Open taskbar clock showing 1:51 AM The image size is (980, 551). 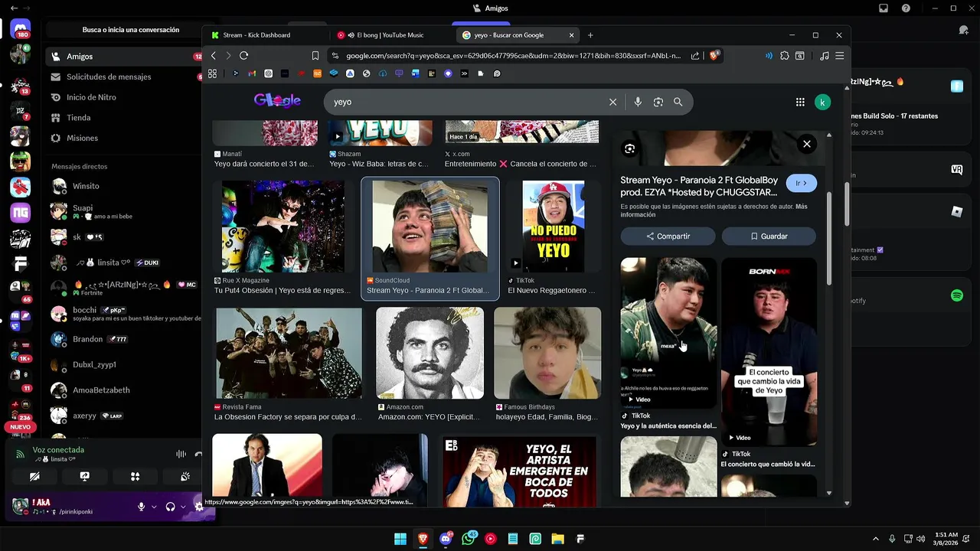click(946, 539)
